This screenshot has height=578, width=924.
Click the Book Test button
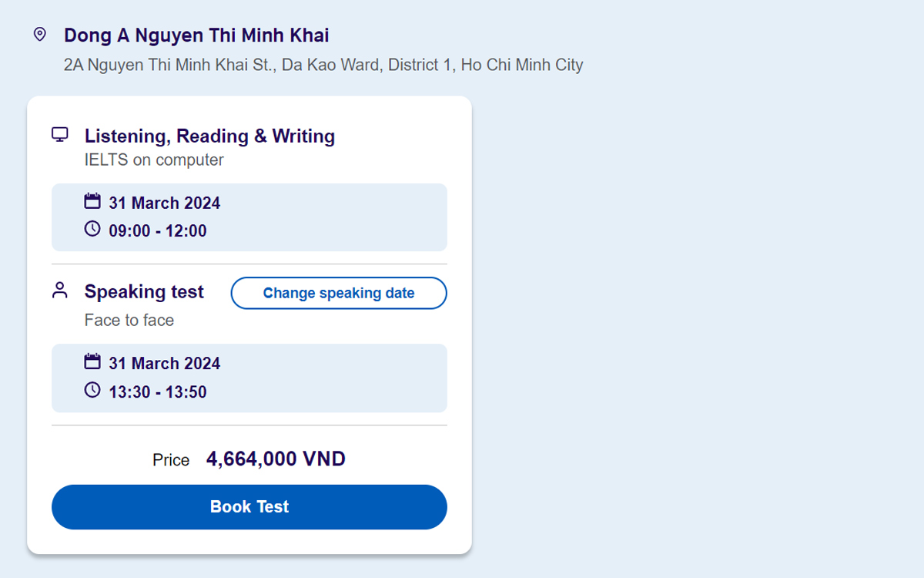tap(249, 506)
